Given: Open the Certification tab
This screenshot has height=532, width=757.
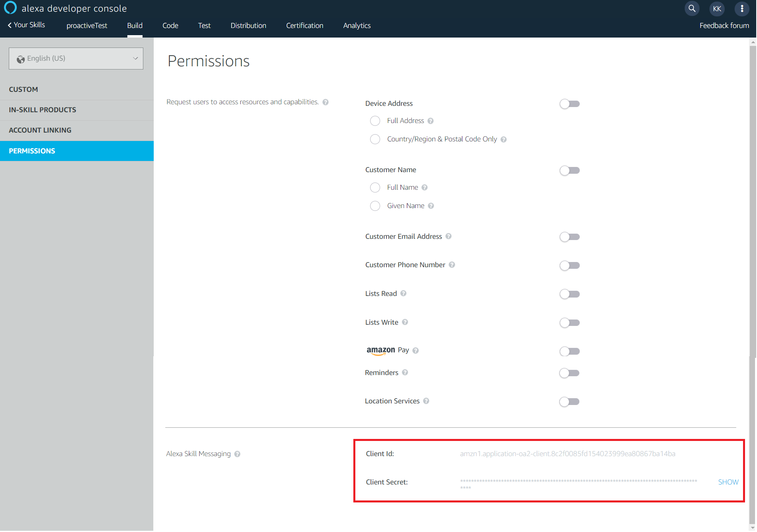Looking at the screenshot, I should click(305, 26).
